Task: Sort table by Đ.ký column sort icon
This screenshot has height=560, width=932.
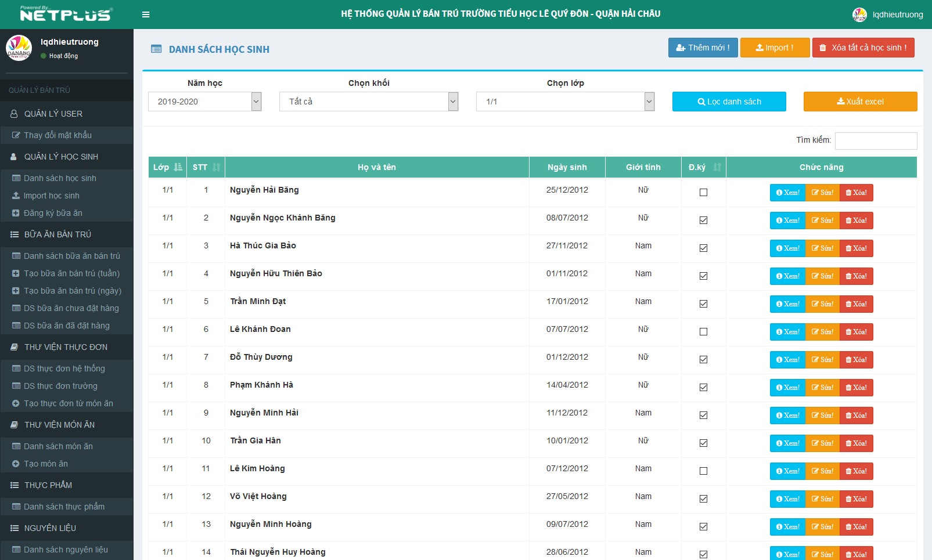Action: pos(717,167)
